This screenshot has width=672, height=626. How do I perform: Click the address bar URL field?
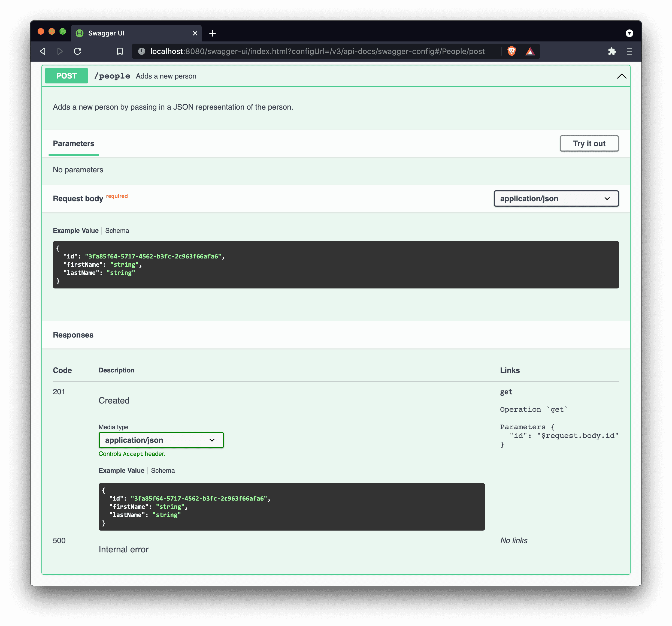(317, 52)
